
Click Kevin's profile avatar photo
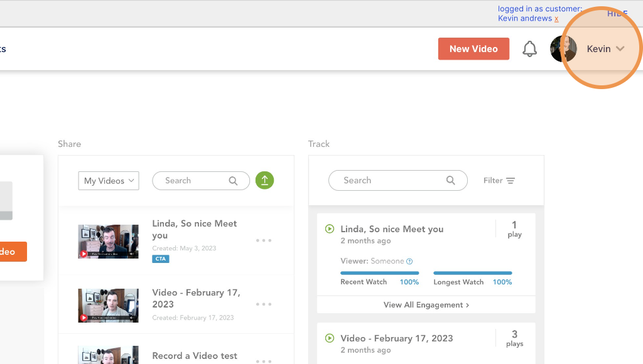[x=563, y=49]
